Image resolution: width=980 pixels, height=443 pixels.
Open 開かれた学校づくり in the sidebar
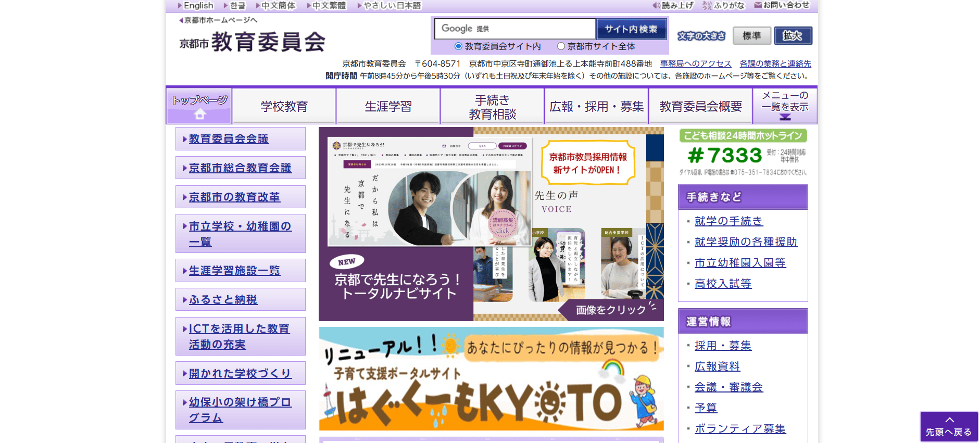tap(241, 373)
